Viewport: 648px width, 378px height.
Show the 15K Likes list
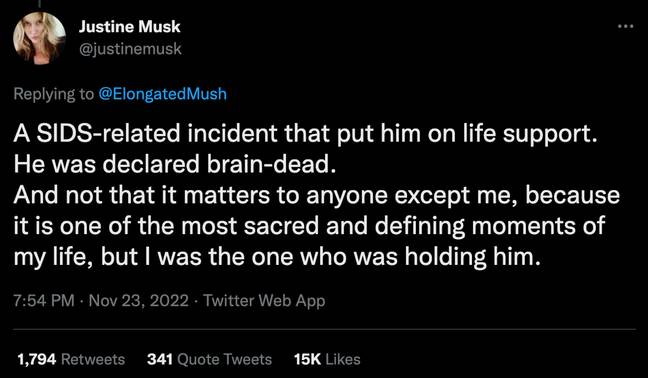pyautogui.click(x=327, y=359)
